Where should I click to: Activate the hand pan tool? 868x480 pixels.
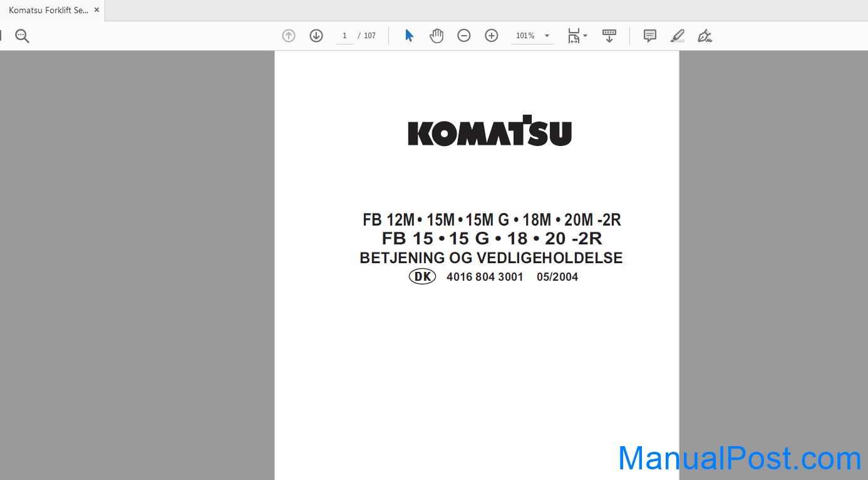tap(437, 36)
